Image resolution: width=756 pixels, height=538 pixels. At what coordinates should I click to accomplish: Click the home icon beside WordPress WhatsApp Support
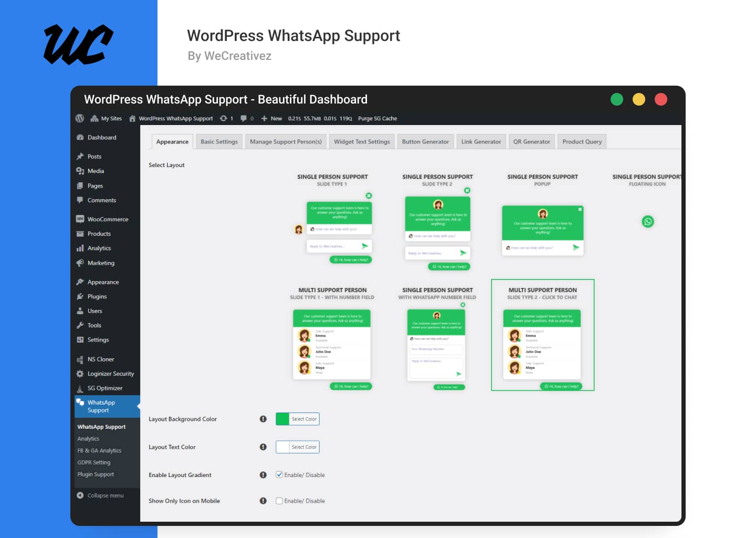[x=132, y=118]
